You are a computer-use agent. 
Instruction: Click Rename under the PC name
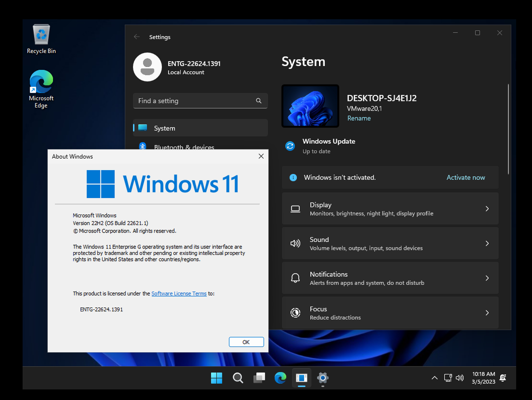(359, 118)
